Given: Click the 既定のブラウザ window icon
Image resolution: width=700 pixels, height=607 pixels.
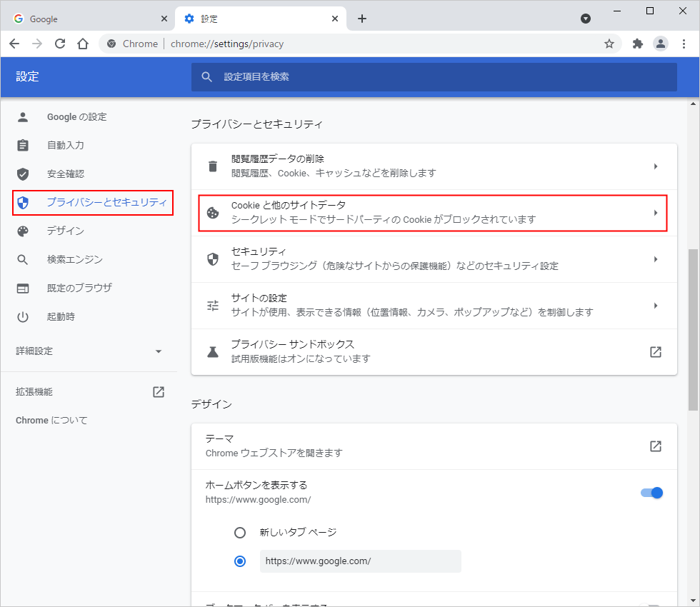Looking at the screenshot, I should (x=23, y=289).
